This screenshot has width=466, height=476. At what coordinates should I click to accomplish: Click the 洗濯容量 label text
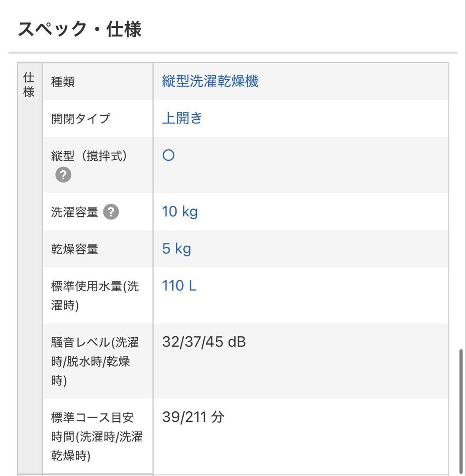(74, 212)
